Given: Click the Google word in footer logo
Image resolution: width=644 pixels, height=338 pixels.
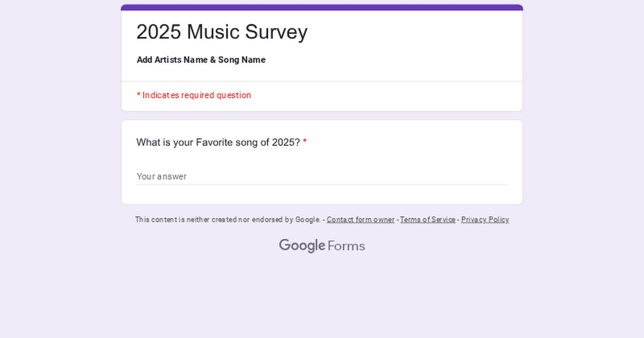Looking at the screenshot, I should pos(302,246).
